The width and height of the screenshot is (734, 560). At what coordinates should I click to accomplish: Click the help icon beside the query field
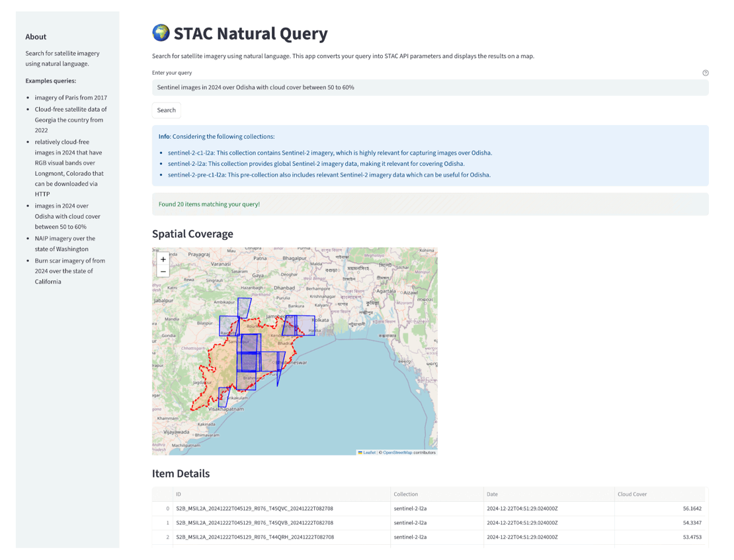705,73
